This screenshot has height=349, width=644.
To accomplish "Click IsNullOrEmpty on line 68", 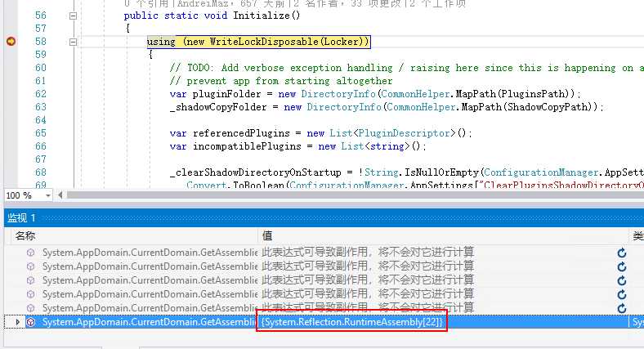I will [442, 172].
